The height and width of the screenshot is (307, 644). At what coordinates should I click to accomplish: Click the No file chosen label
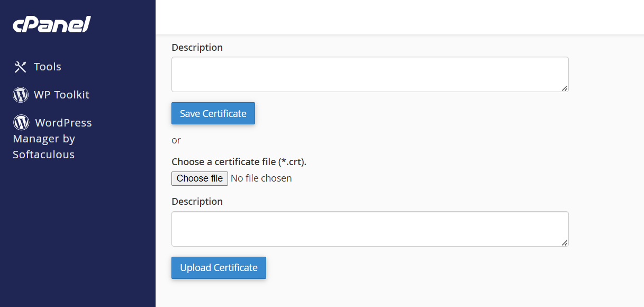pyautogui.click(x=261, y=178)
